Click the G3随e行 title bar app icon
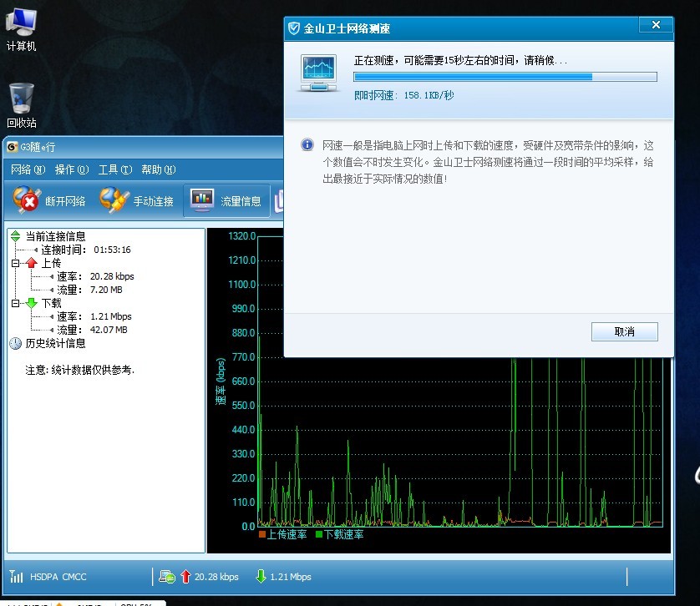 [12, 147]
